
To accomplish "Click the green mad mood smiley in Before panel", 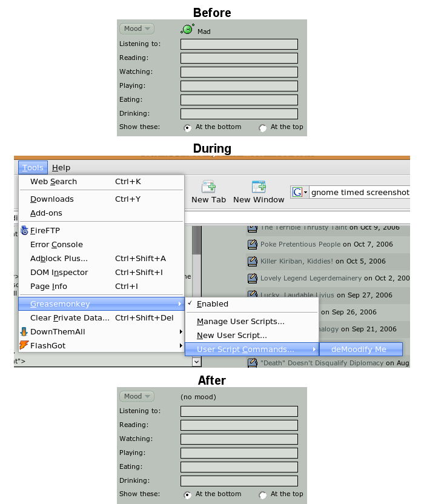I will pyautogui.click(x=187, y=29).
